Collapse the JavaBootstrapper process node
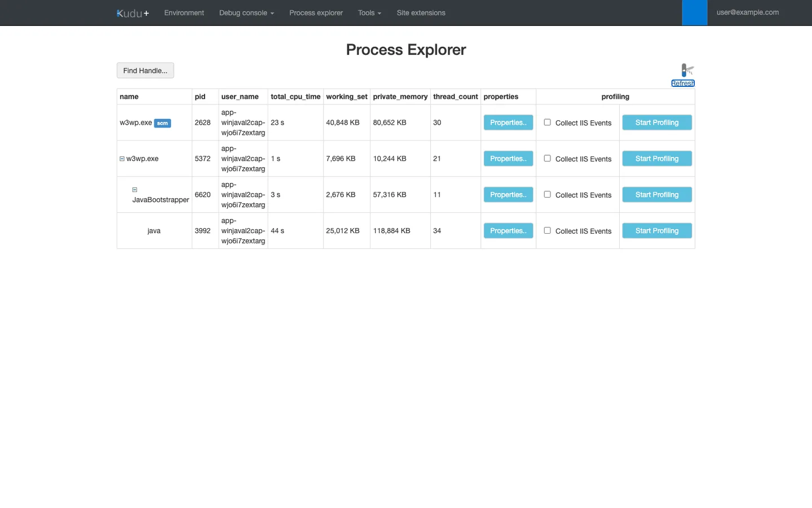The image size is (812, 508). [x=135, y=190]
